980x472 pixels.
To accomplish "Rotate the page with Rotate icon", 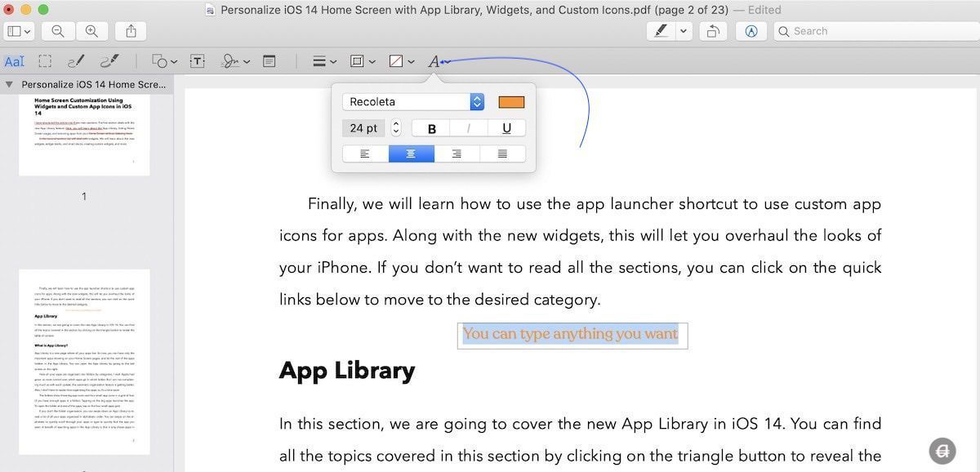I will coord(713,31).
